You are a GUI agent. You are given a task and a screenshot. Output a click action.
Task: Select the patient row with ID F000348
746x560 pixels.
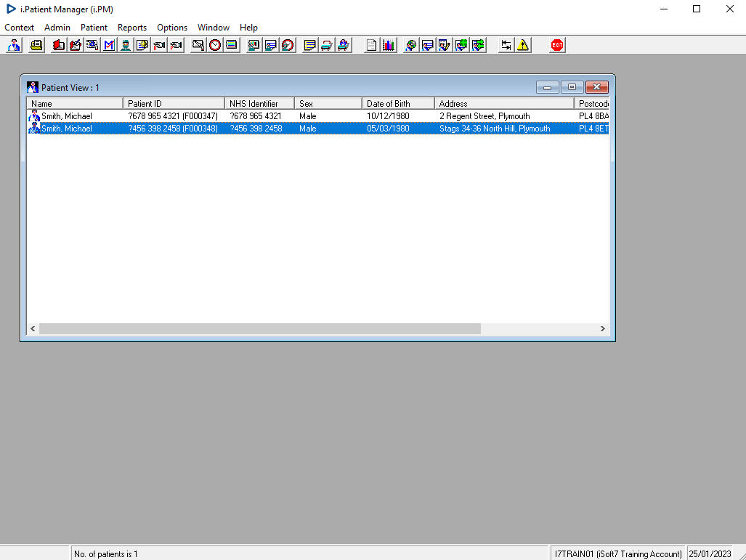tap(318, 129)
